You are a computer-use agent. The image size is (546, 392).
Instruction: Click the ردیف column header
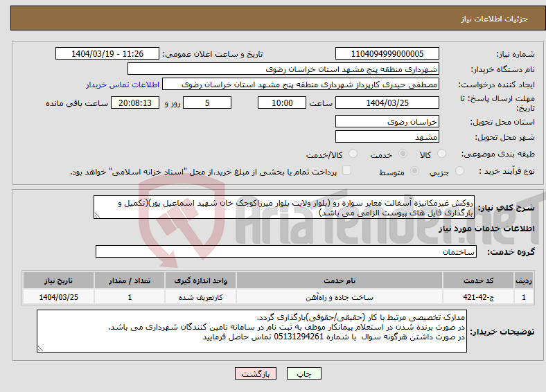[x=524, y=280]
